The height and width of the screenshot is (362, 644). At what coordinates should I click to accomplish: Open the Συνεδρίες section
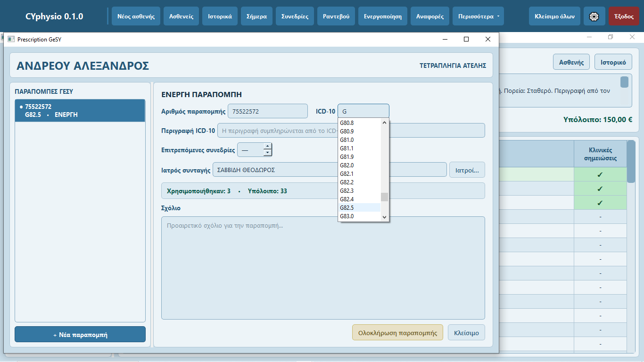pyautogui.click(x=295, y=16)
